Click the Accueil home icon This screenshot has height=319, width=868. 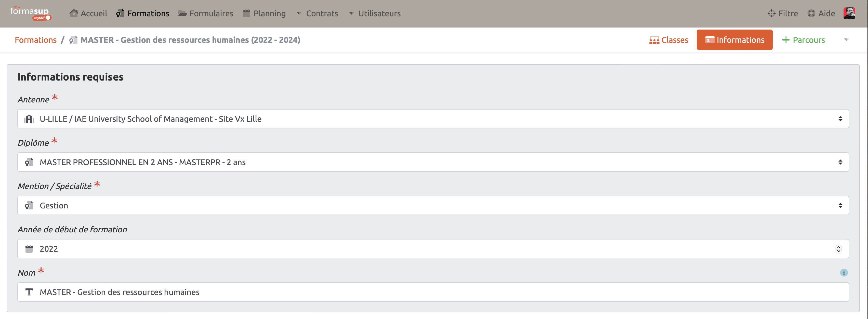(73, 13)
